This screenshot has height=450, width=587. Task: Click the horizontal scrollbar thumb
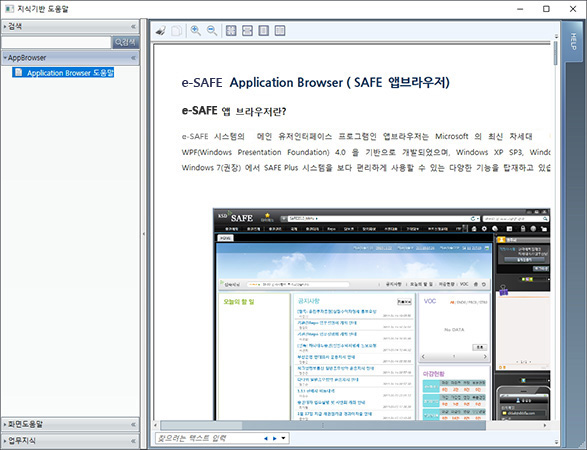pos(323,425)
